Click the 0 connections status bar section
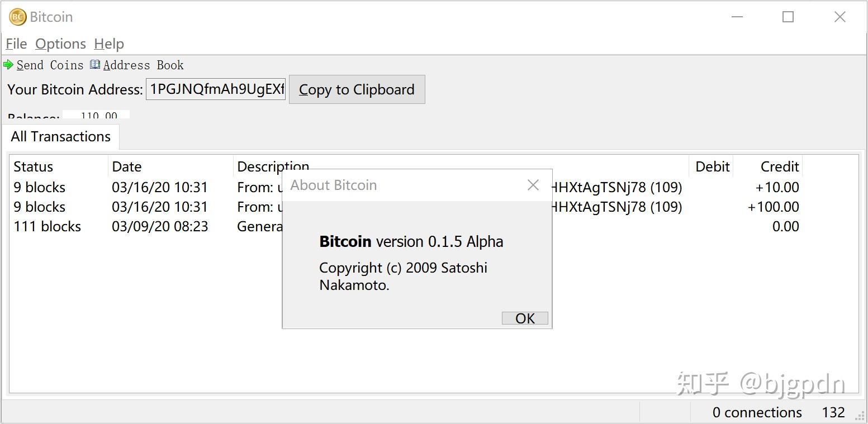 coord(756,412)
